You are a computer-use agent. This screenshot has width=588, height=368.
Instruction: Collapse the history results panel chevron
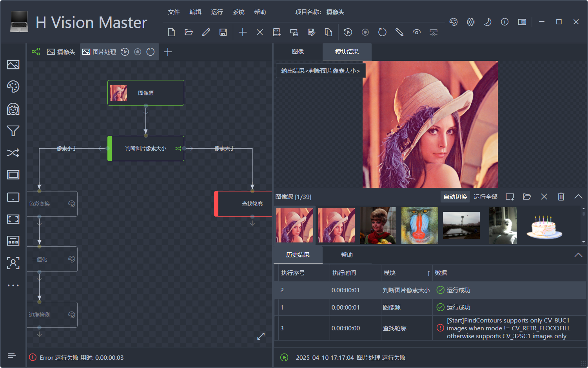point(578,255)
